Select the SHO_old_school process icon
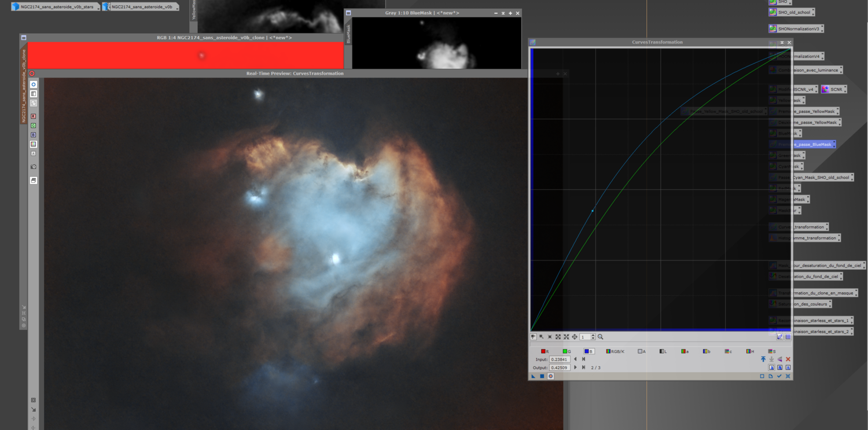The height and width of the screenshot is (430, 868). coord(791,12)
